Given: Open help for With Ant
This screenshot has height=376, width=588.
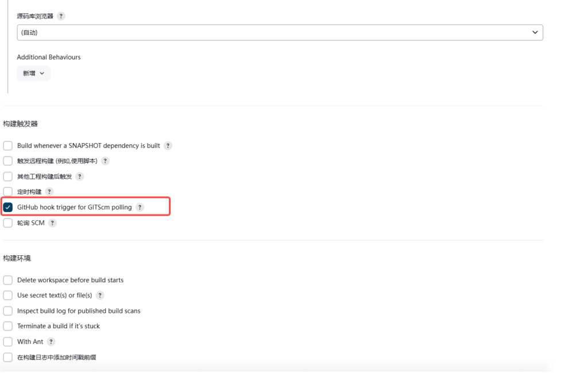Looking at the screenshot, I should (x=51, y=342).
